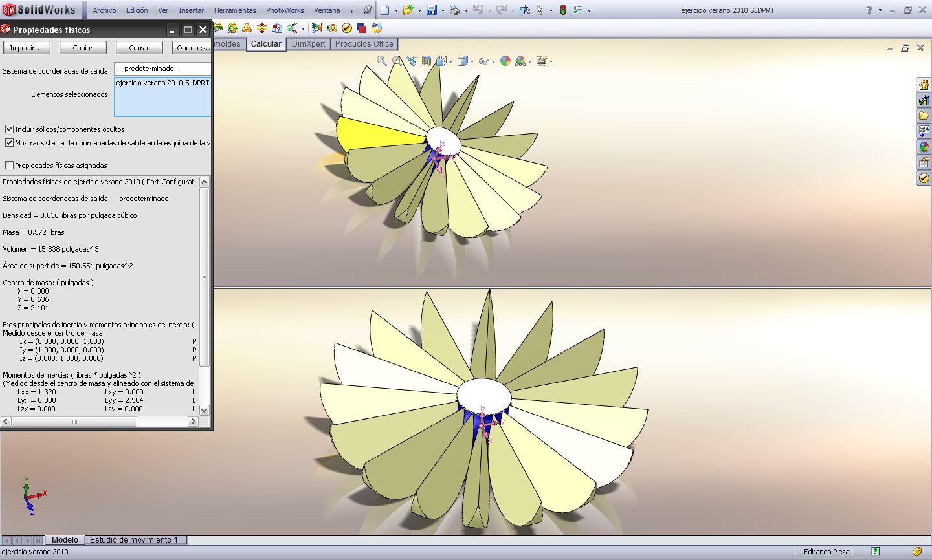The height and width of the screenshot is (560, 932).
Task: Expand the Apply Scene dropdown in viewport toolbar
Action: point(529,61)
